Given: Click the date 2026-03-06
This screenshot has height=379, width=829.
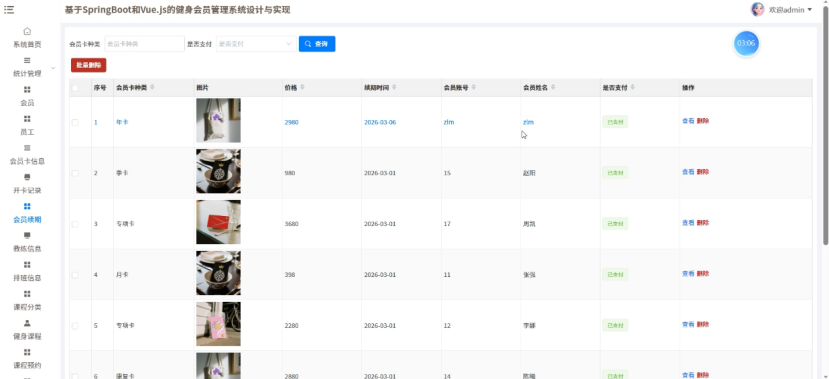Looking at the screenshot, I should tap(380, 122).
